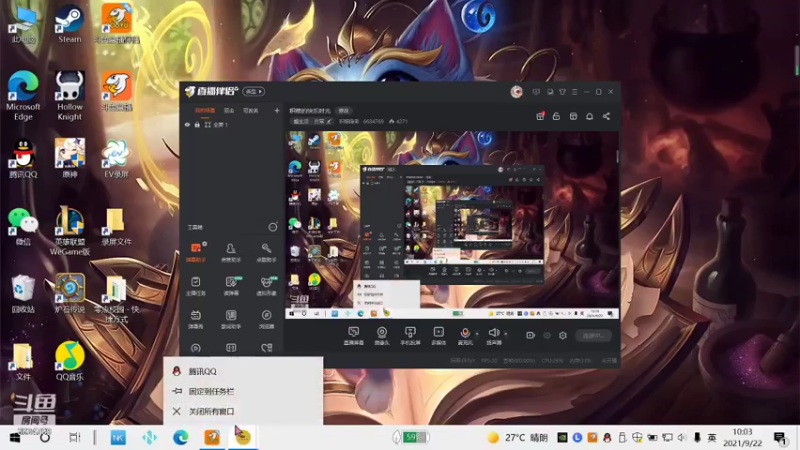Toggle the lock on the 全屏1 source

(x=197, y=124)
